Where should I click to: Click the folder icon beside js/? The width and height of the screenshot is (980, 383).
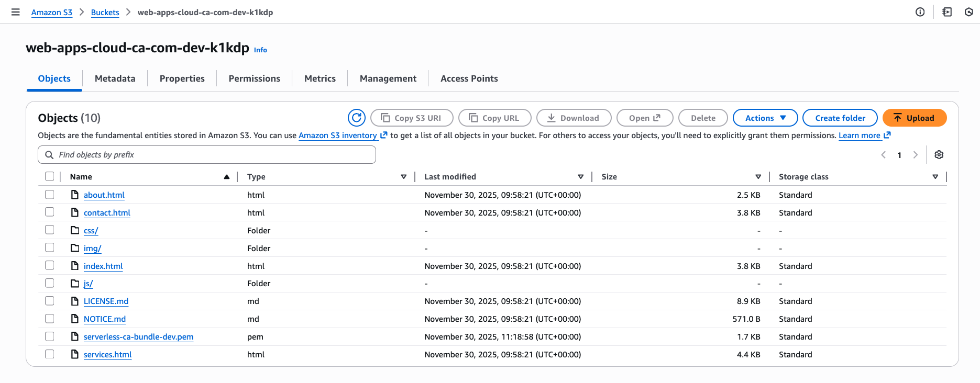click(x=75, y=284)
